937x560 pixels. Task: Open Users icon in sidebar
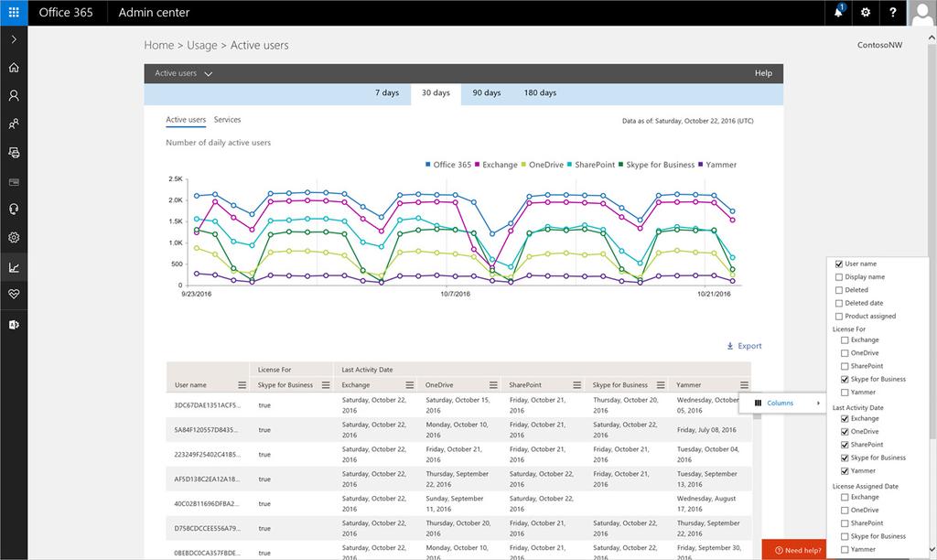pos(14,96)
